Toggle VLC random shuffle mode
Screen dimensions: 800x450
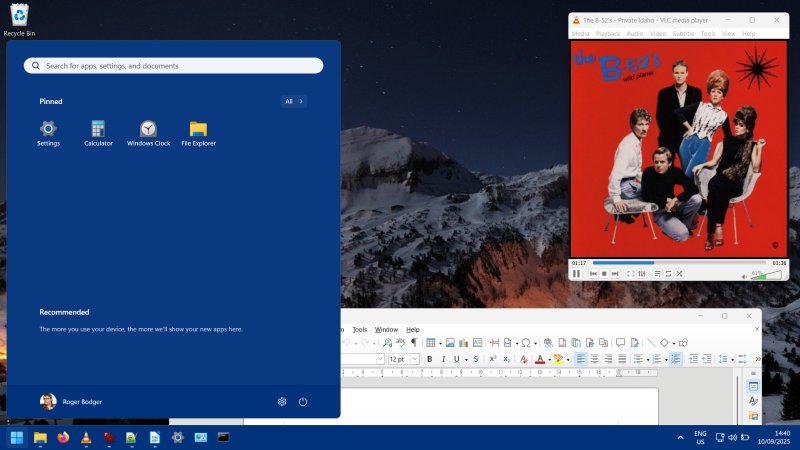coord(679,273)
